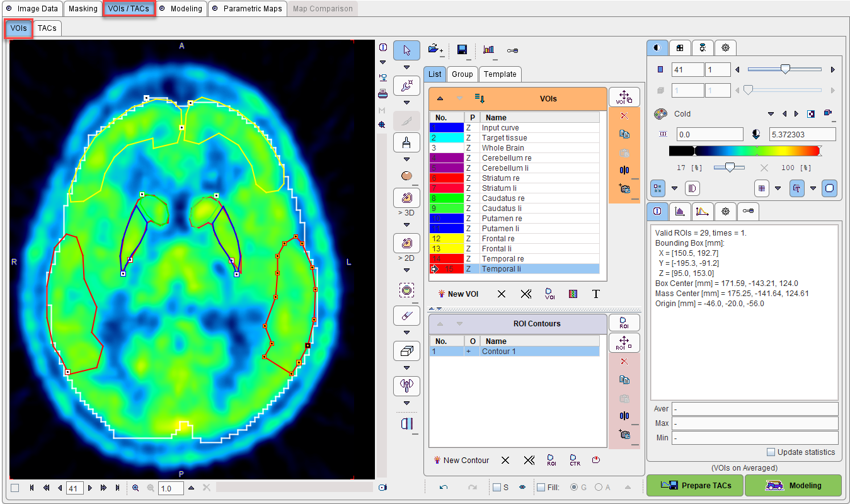Screen dimensions: 850x504
Task: Click the remove all VOIs double-X icon
Action: (527, 294)
